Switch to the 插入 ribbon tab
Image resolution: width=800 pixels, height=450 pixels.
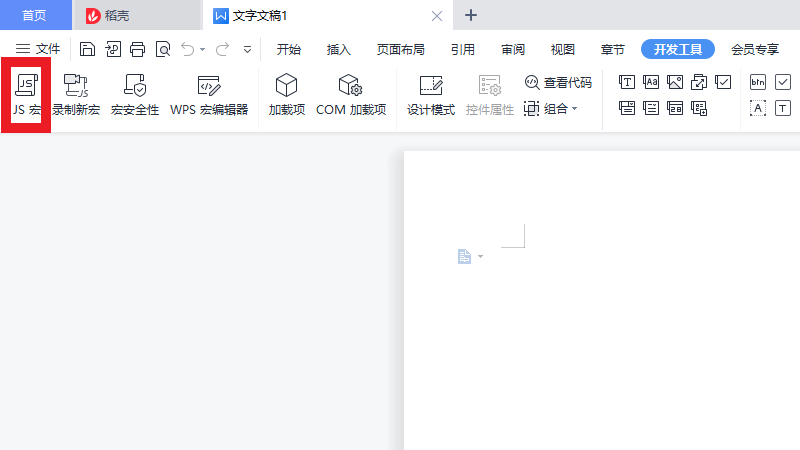339,49
